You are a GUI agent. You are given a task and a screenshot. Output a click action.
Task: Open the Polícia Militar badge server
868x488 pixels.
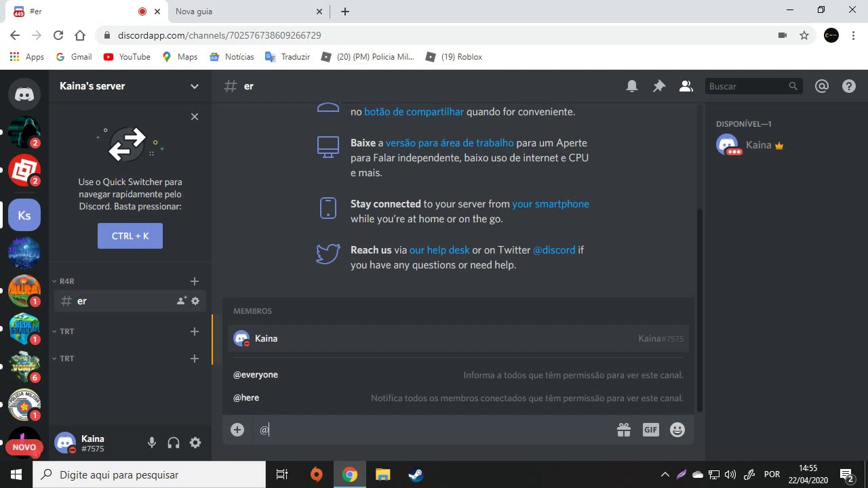click(24, 405)
